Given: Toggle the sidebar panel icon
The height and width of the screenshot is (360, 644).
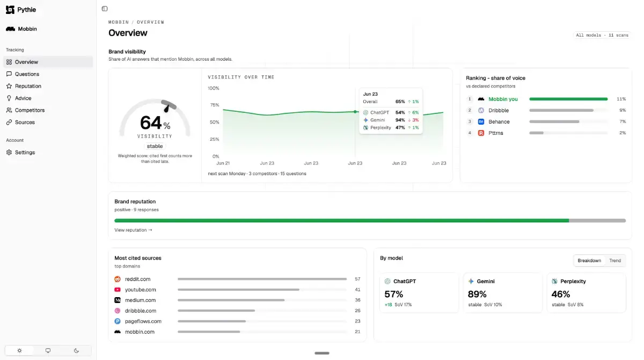Looking at the screenshot, I should point(105,9).
